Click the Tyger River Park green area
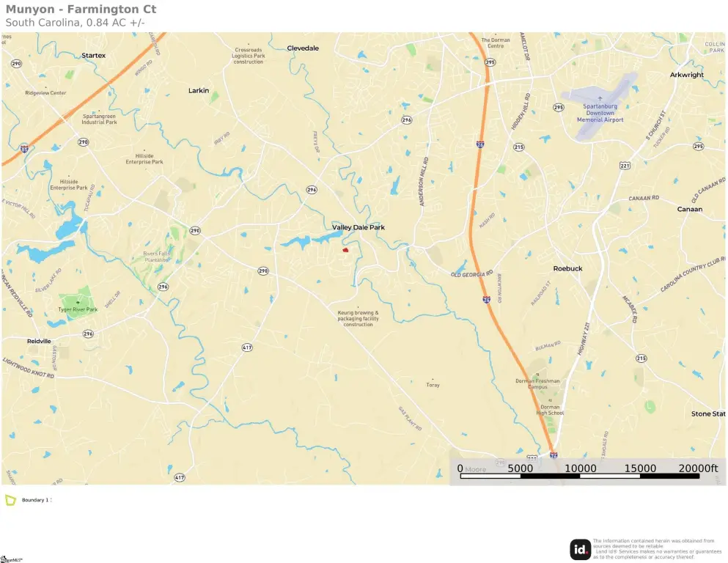Screen dimensions: 728x563 click(x=77, y=303)
